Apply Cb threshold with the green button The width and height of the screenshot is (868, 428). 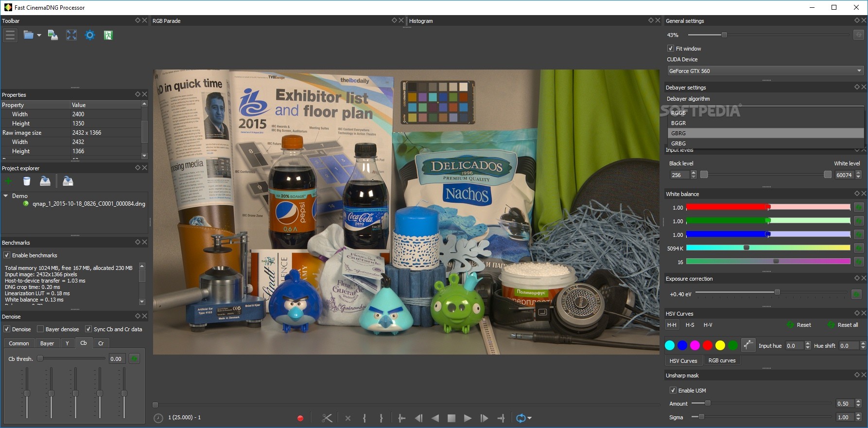click(x=135, y=359)
